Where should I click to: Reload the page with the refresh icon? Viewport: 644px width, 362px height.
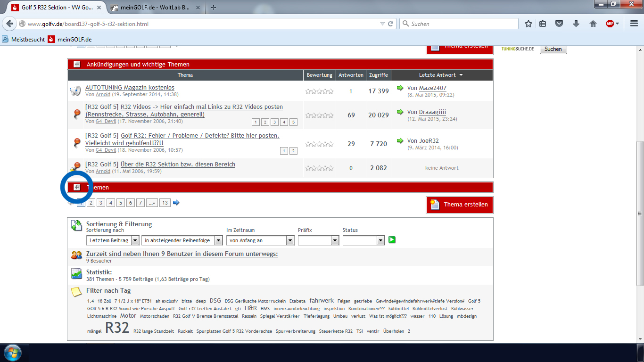pyautogui.click(x=391, y=24)
